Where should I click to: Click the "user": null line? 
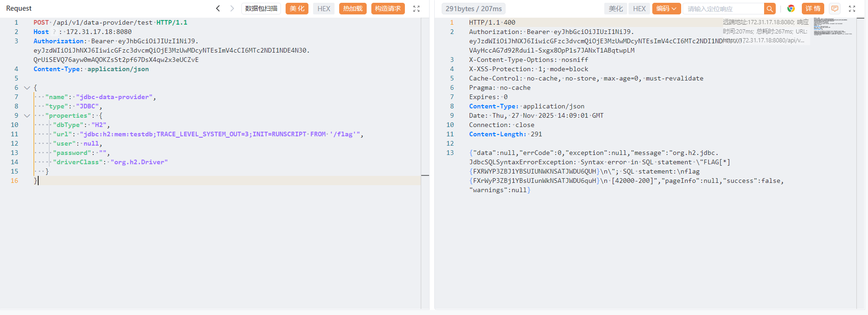tap(77, 143)
